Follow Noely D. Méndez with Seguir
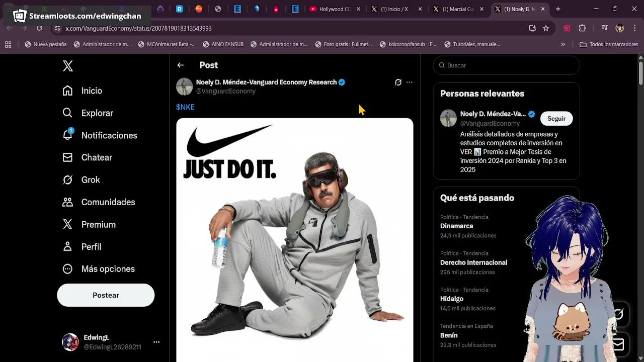The width and height of the screenshot is (644, 362). tap(556, 119)
